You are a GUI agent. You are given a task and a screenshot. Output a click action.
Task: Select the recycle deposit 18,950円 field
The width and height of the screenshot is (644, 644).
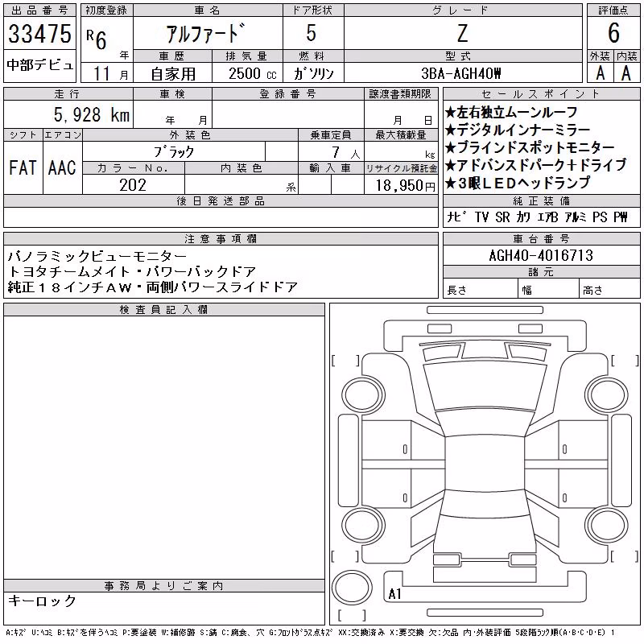pyautogui.click(x=401, y=185)
